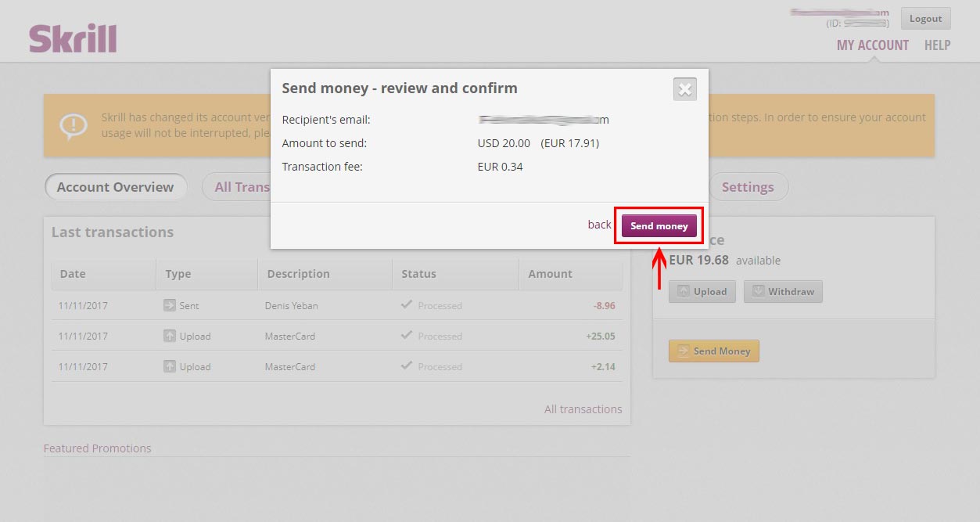This screenshot has width=980, height=522.
Task: Switch to the Account Overview tab
Action: (116, 187)
